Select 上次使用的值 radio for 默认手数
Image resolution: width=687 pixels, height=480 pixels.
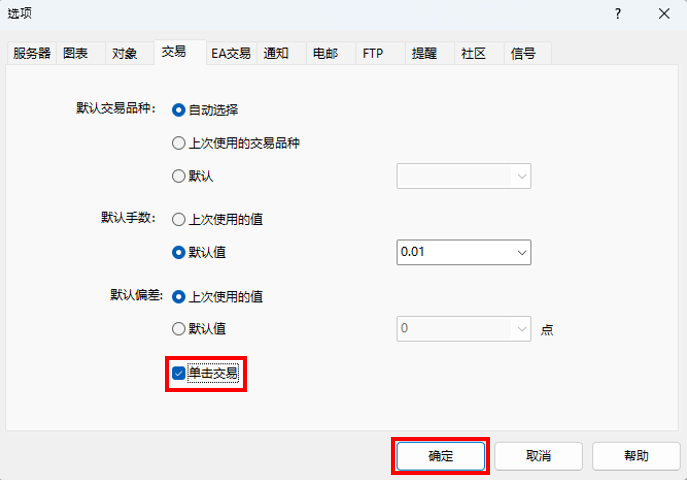[x=179, y=219]
